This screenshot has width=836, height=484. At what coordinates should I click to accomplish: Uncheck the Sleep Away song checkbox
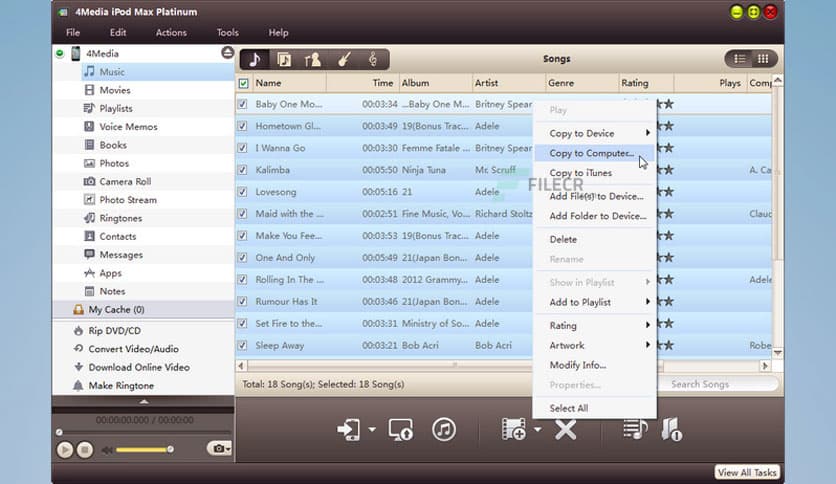click(243, 345)
